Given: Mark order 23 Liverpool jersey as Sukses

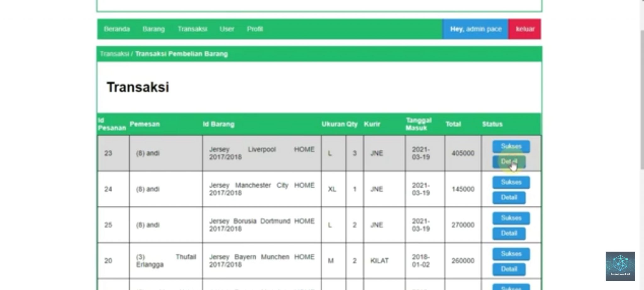Looking at the screenshot, I should click(510, 146).
